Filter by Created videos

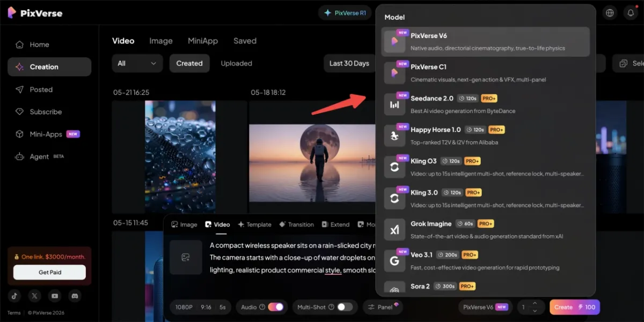[x=189, y=63]
